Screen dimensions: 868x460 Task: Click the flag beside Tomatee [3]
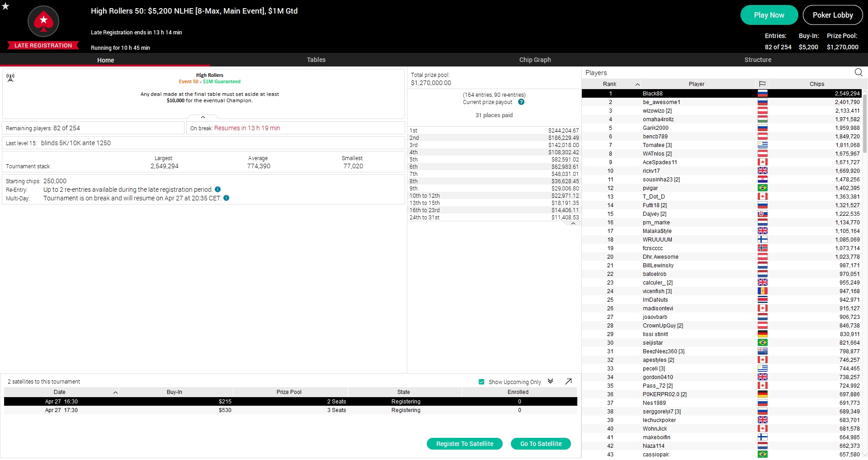click(x=763, y=145)
